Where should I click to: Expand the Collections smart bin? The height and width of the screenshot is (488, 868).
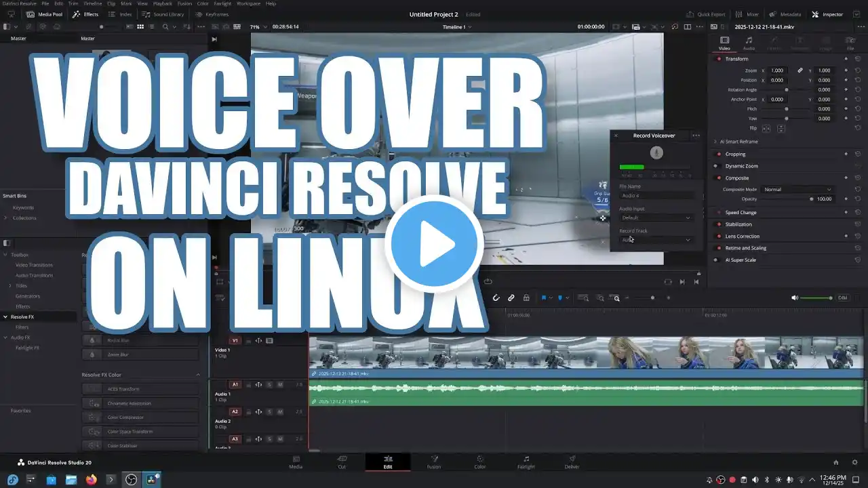tap(6, 218)
